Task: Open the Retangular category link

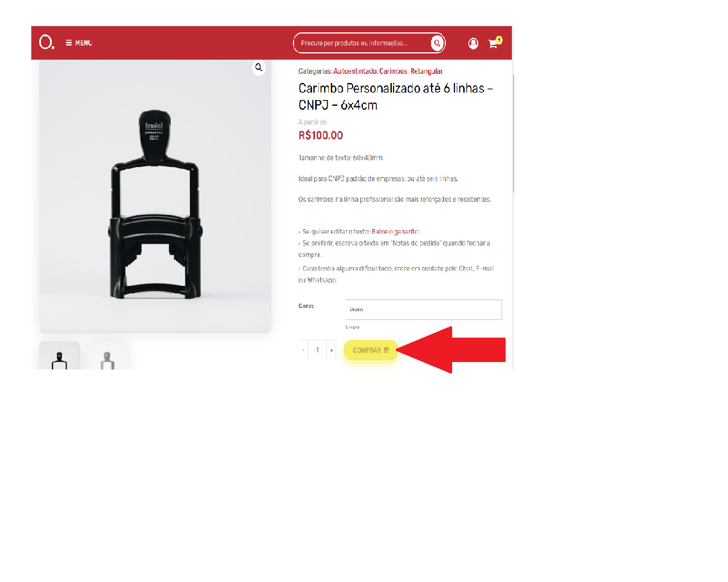Action: point(427,72)
